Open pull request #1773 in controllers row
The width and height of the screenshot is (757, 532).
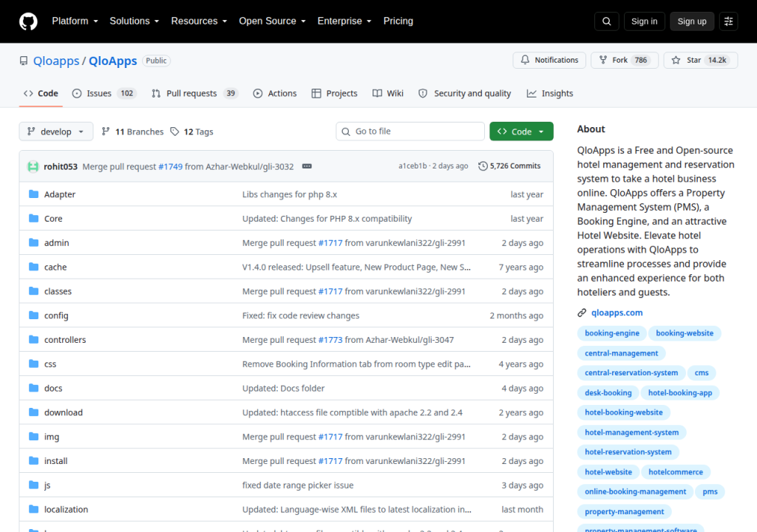click(330, 340)
